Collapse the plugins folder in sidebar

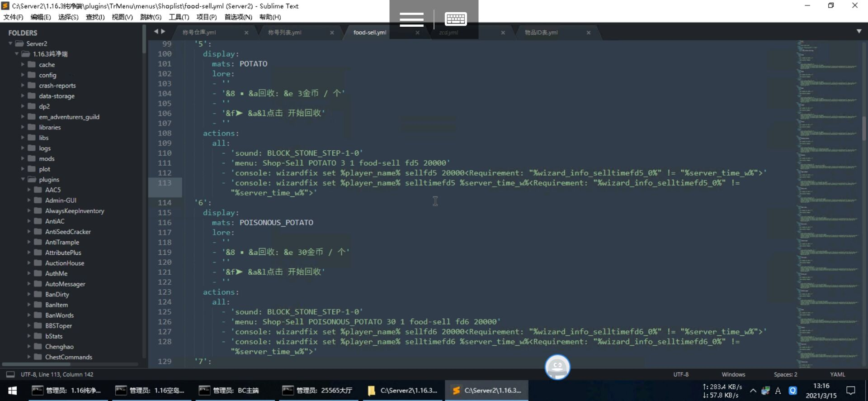23,180
